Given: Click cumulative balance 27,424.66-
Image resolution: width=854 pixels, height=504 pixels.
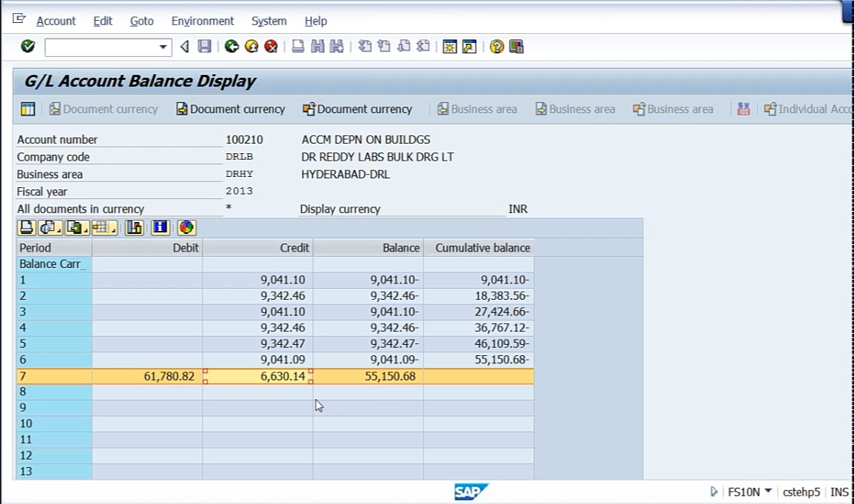Looking at the screenshot, I should 502,312.
